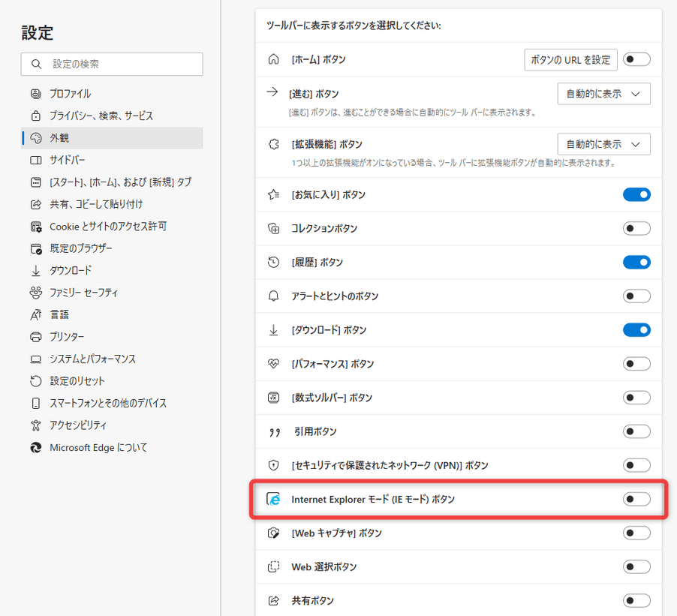Click the math solver icon
Viewport: 677px width, 616px height.
tap(273, 398)
